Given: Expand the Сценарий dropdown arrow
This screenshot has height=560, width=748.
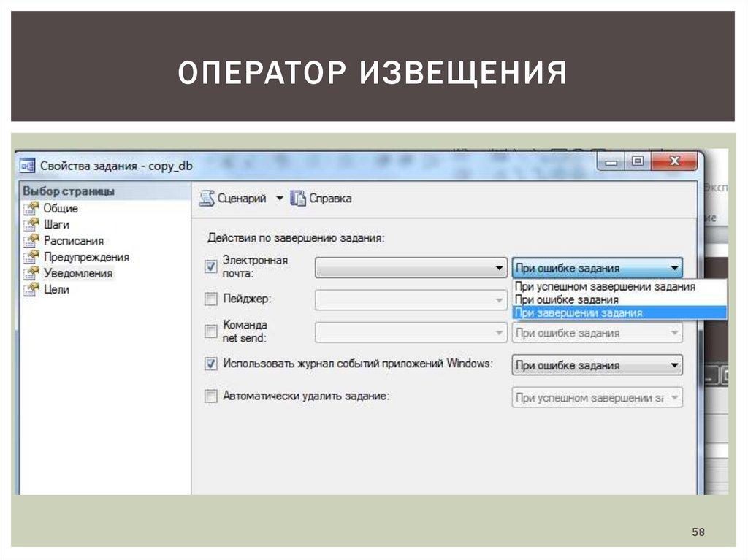Looking at the screenshot, I should pos(279,199).
